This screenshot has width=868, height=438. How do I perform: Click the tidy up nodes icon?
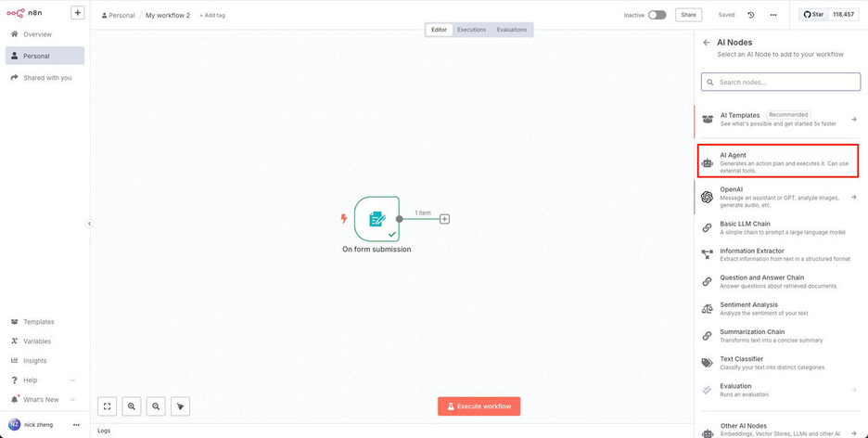(x=181, y=406)
